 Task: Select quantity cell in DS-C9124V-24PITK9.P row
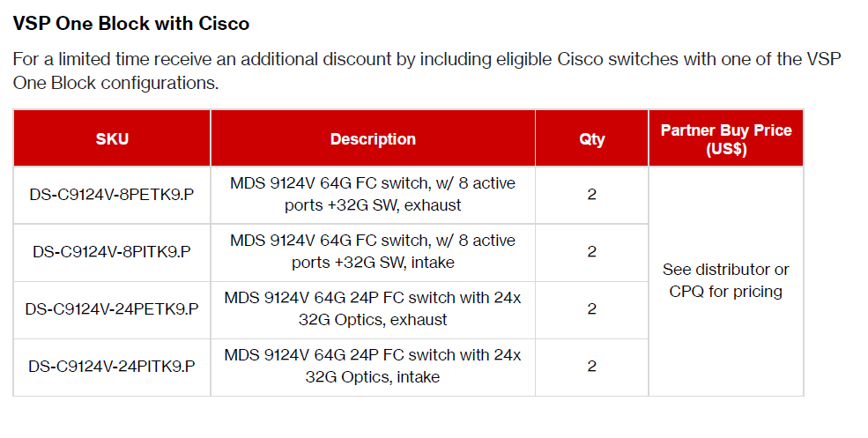click(591, 366)
